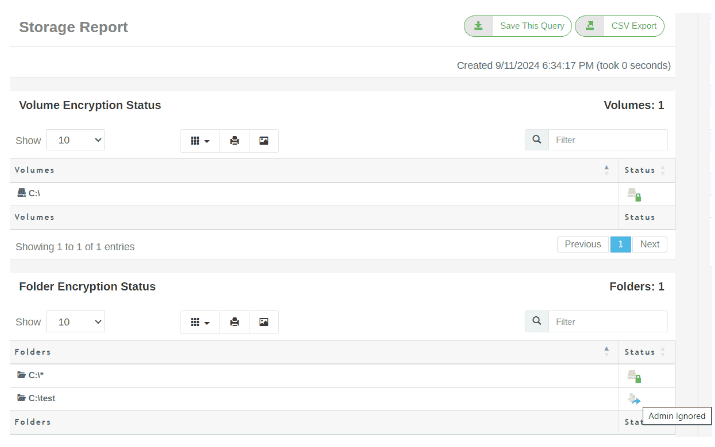Image resolution: width=715 pixels, height=447 pixels.
Task: Click the print icon in Volume Encryption toolbar
Action: (234, 141)
